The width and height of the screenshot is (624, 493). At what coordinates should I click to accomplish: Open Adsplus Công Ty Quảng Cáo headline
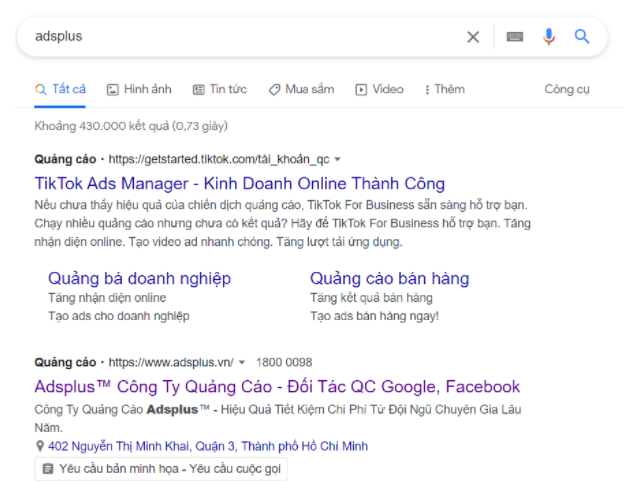tap(277, 387)
